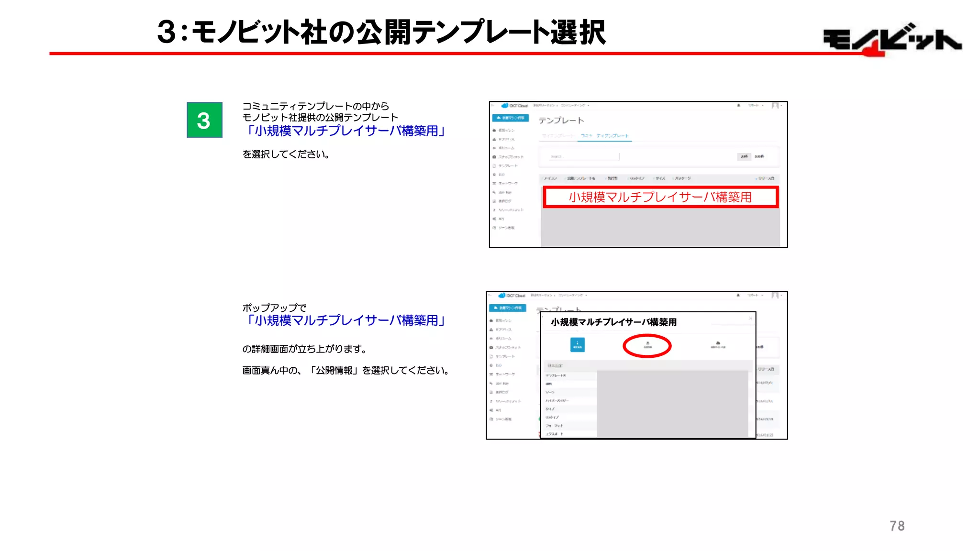The height and width of the screenshot is (551, 980).
Task: Open API sidebar icon in template list screenshot
Action: 494,219
